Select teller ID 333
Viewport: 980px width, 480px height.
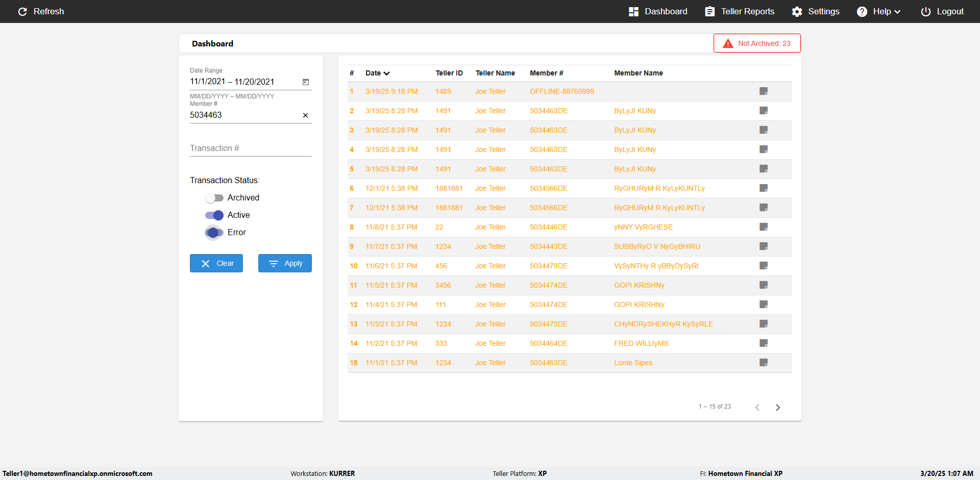point(441,343)
